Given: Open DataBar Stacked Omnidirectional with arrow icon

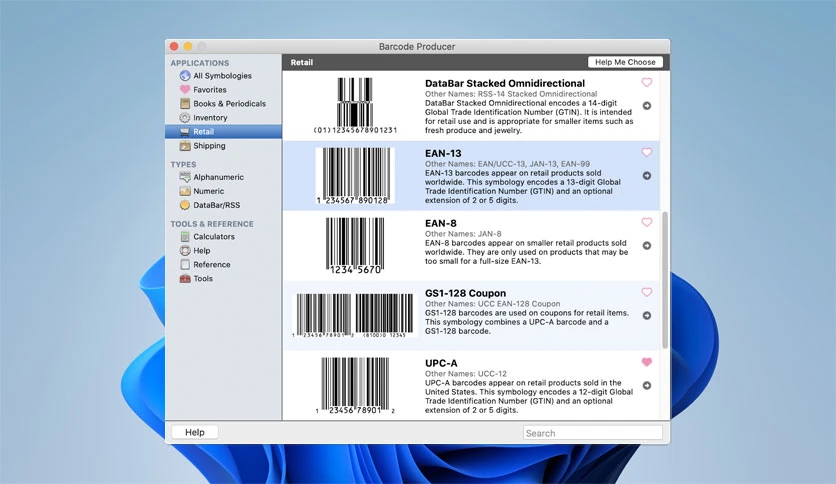Looking at the screenshot, I should 647,106.
